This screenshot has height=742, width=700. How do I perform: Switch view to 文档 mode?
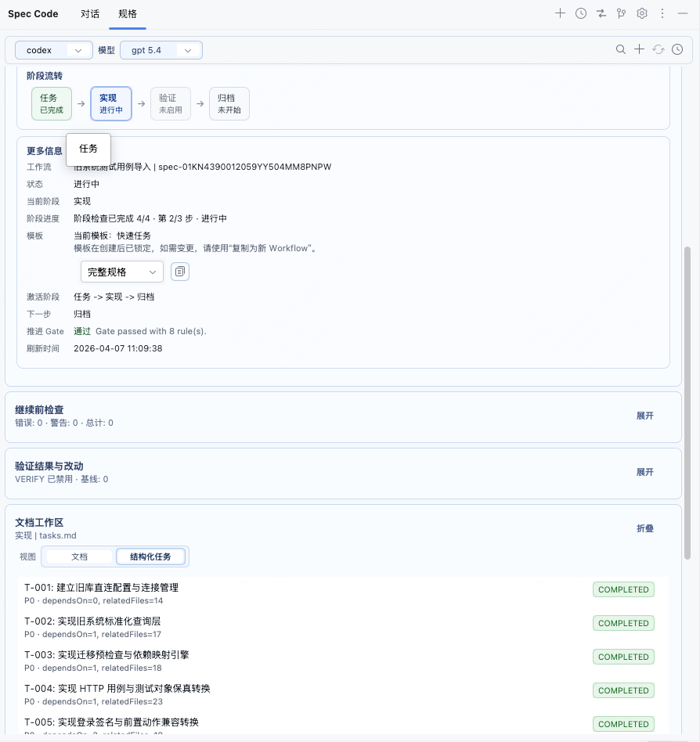click(79, 556)
